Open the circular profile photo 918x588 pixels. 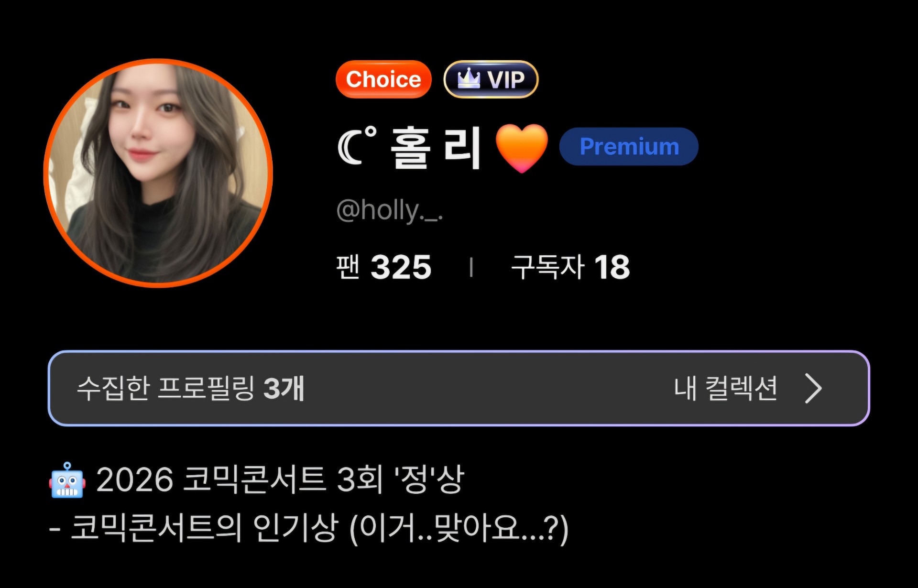pyautogui.click(x=158, y=173)
